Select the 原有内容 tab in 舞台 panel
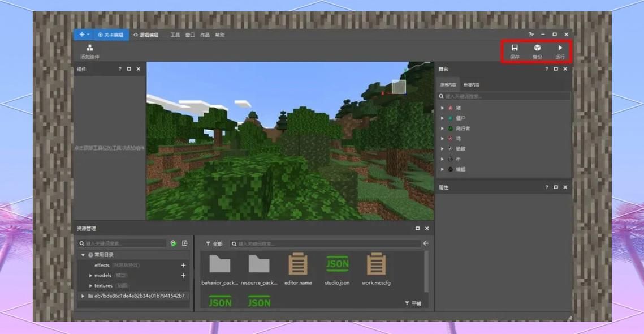The height and width of the screenshot is (334, 644). [448, 84]
